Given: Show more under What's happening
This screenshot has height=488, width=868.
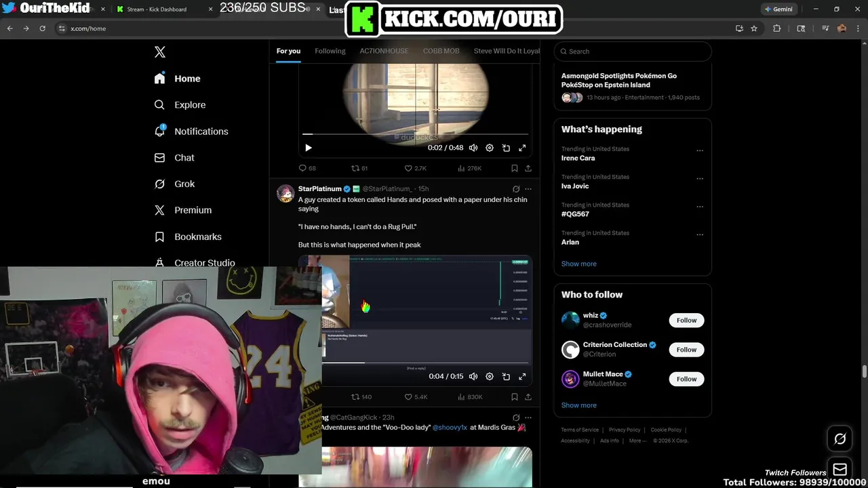Looking at the screenshot, I should [579, 264].
